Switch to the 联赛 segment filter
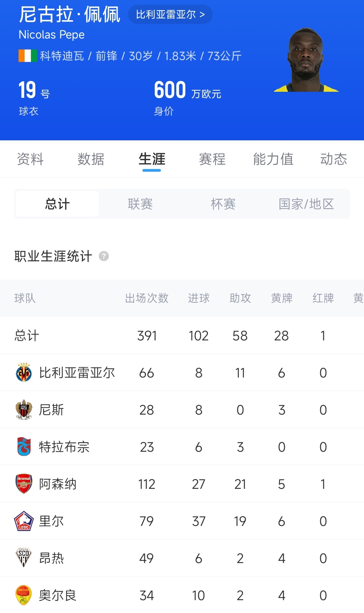The width and height of the screenshot is (364, 613). [140, 204]
